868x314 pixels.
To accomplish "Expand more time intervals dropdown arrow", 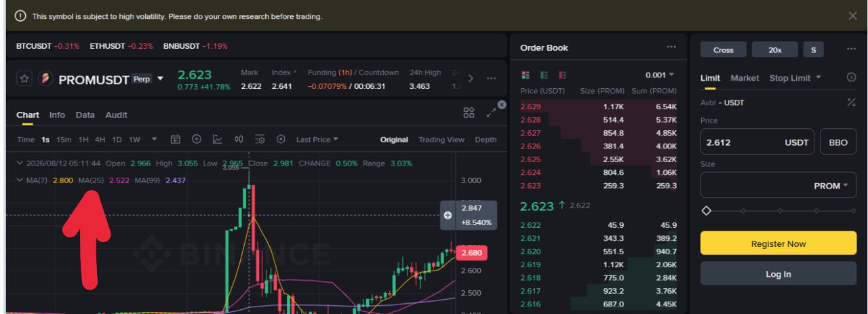I will tap(154, 140).
